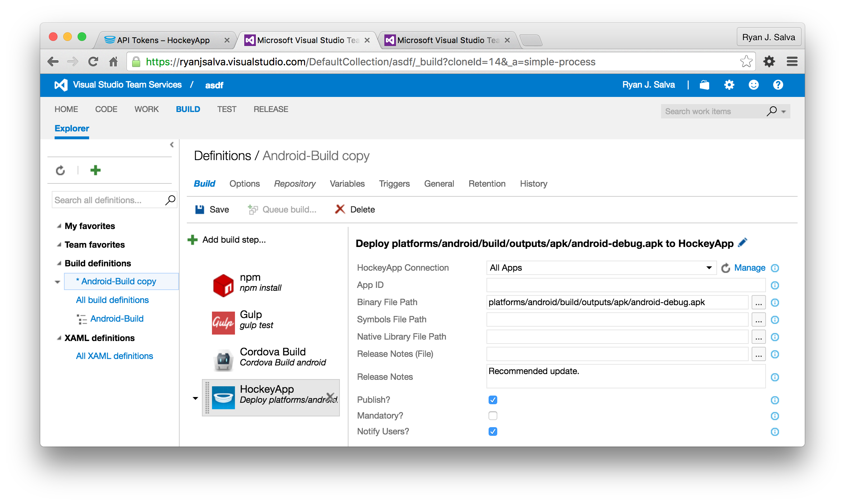
Task: Show info for the App ID field
Action: coord(775,285)
